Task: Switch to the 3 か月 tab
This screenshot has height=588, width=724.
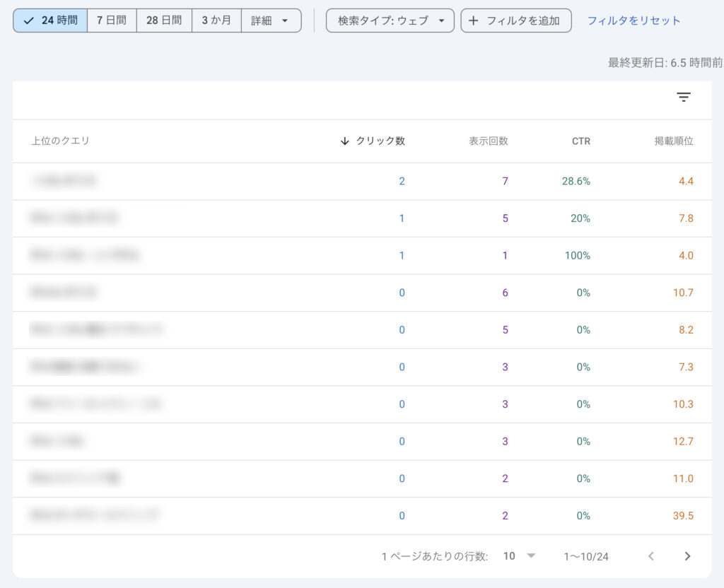Action: point(216,20)
